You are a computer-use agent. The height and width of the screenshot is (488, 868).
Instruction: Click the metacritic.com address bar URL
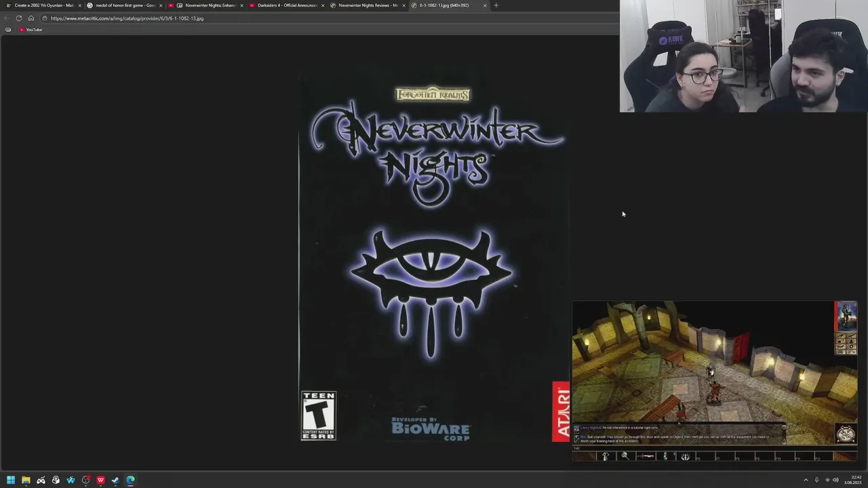[127, 18]
